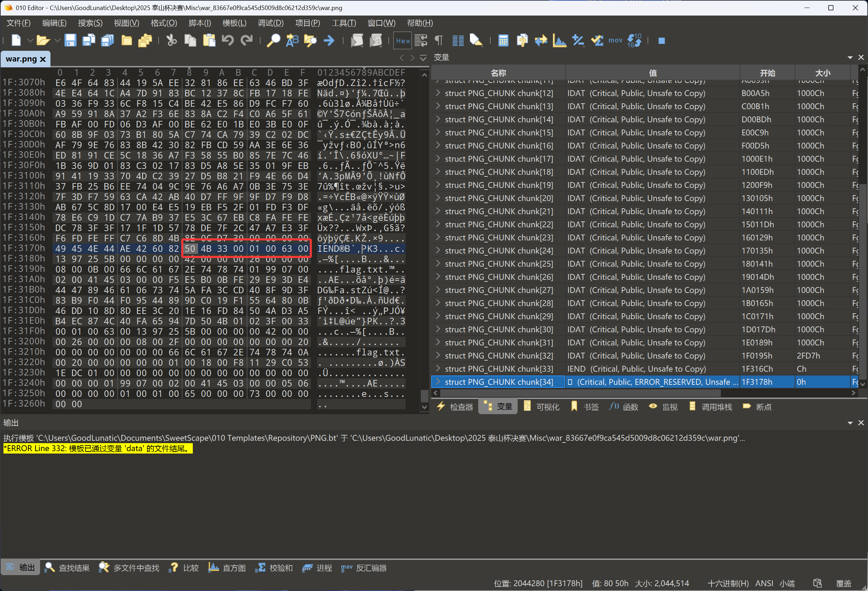Click the variables panel horizontal scrollbar thumb

tap(581, 393)
